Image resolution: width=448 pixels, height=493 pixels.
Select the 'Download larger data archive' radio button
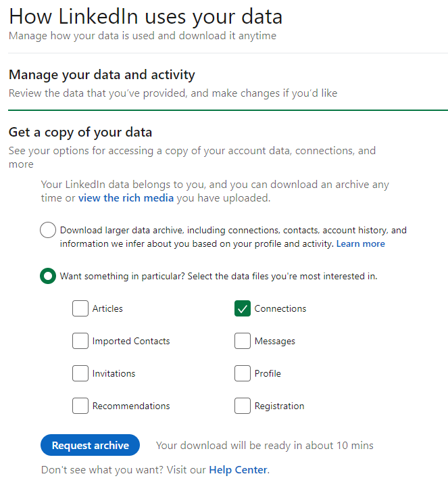(x=48, y=230)
